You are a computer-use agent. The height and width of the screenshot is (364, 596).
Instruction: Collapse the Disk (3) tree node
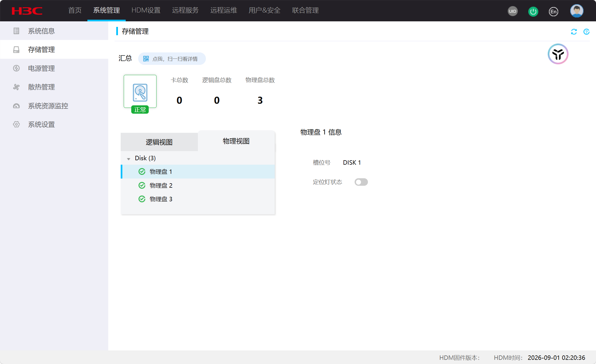(128, 159)
